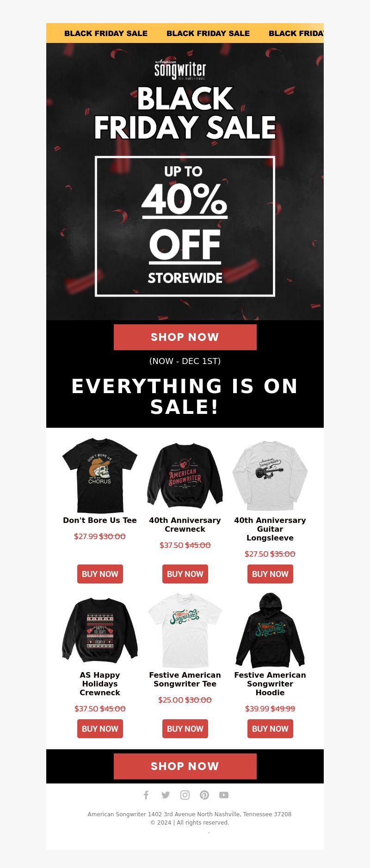Open the gray guitar longsleeve image
Image resolution: width=370 pixels, height=868 pixels.
[x=270, y=475]
